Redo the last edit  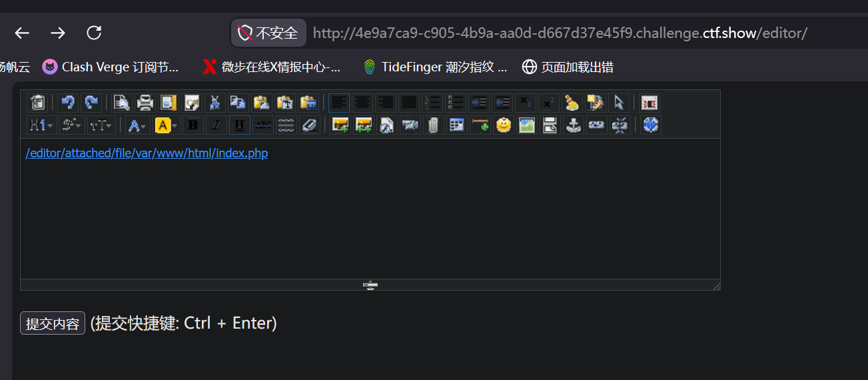click(91, 103)
